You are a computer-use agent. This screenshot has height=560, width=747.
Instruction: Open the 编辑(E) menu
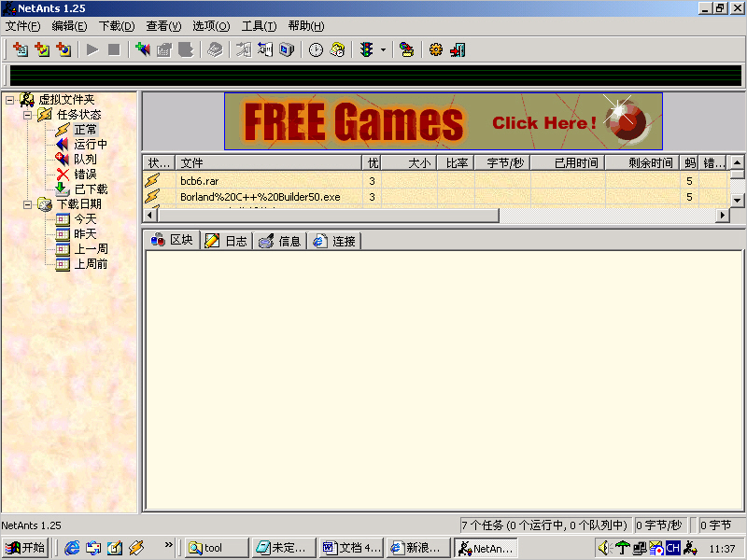click(x=69, y=26)
